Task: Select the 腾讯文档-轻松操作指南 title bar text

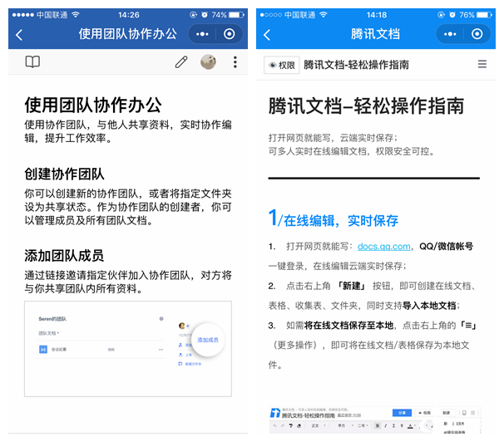Action: [356, 65]
